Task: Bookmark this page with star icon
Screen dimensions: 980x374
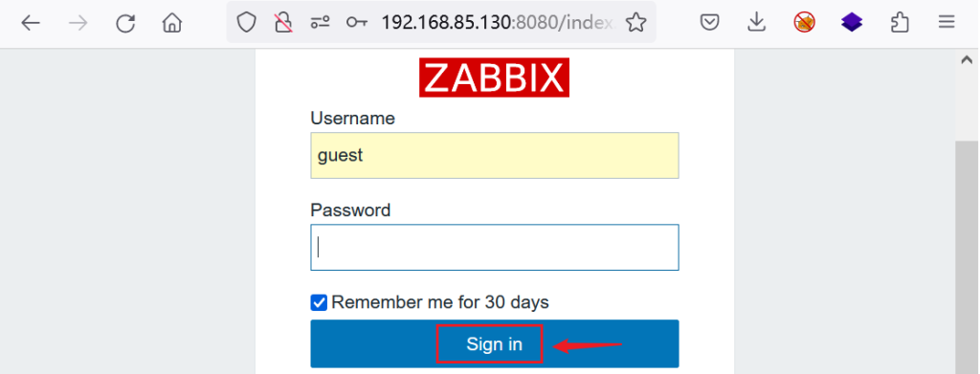Action: click(635, 23)
